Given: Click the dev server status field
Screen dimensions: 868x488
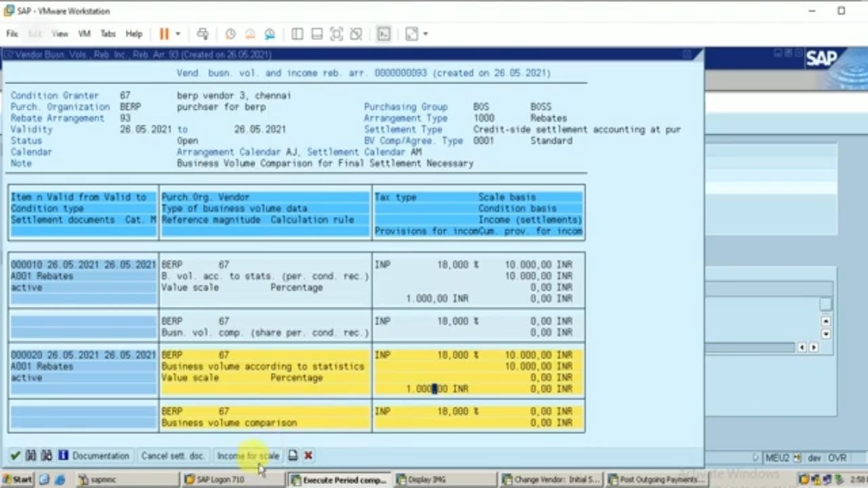Looking at the screenshot, I should coord(814,458).
